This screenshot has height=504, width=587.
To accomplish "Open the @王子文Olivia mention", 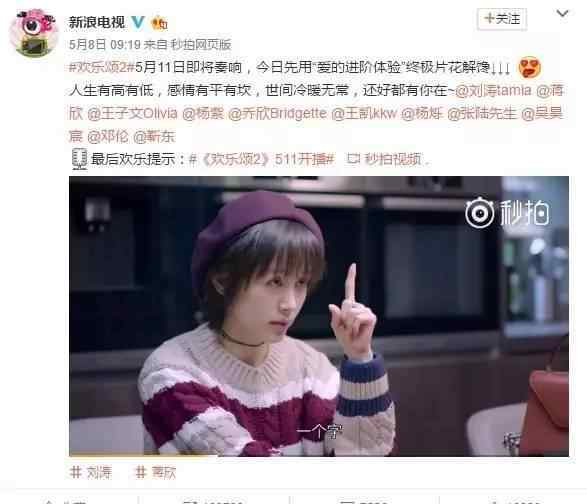I will pyautogui.click(x=132, y=113).
